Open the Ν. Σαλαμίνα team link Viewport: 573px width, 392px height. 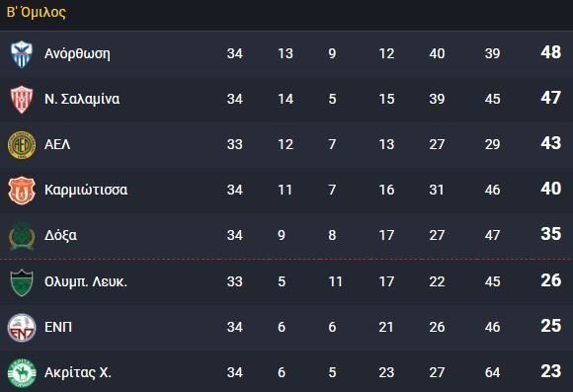[82, 99]
